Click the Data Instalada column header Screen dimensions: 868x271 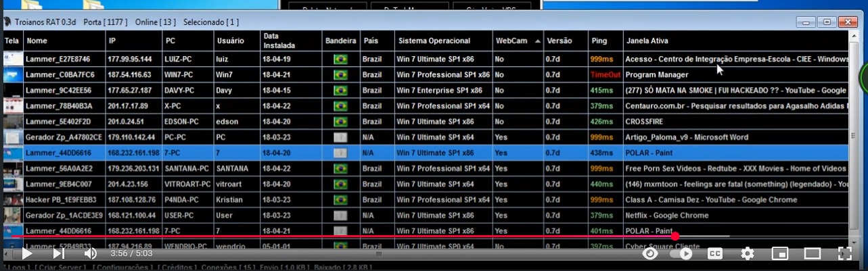pos(291,41)
